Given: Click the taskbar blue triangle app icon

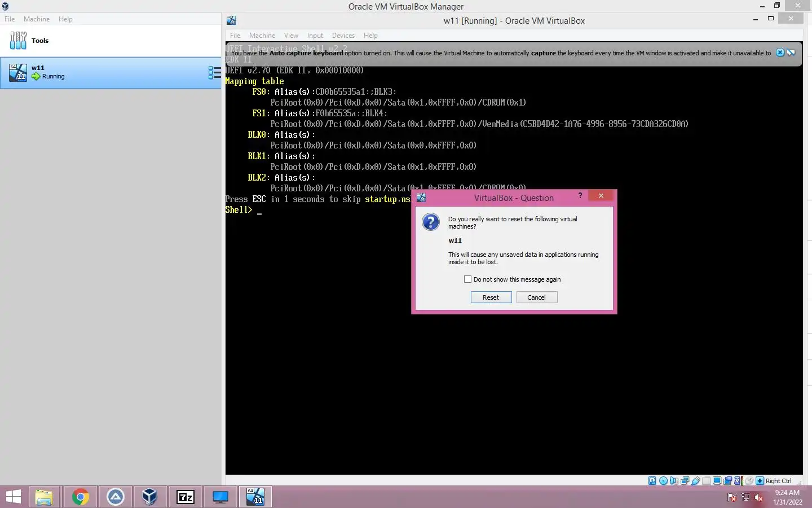Looking at the screenshot, I should point(116,497).
